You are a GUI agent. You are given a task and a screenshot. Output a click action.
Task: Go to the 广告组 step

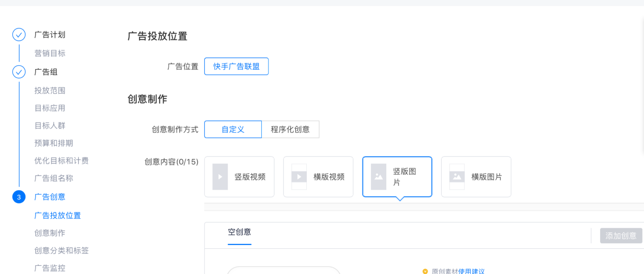[x=46, y=72]
